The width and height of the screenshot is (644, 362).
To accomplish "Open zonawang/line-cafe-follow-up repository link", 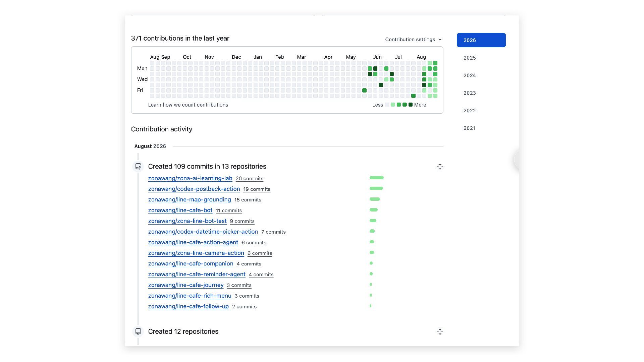I will point(189,306).
